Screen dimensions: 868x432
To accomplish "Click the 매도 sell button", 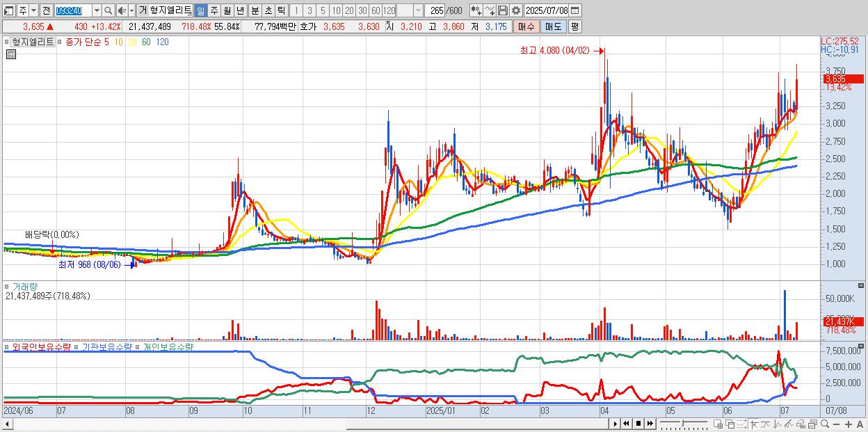I will pyautogui.click(x=554, y=26).
